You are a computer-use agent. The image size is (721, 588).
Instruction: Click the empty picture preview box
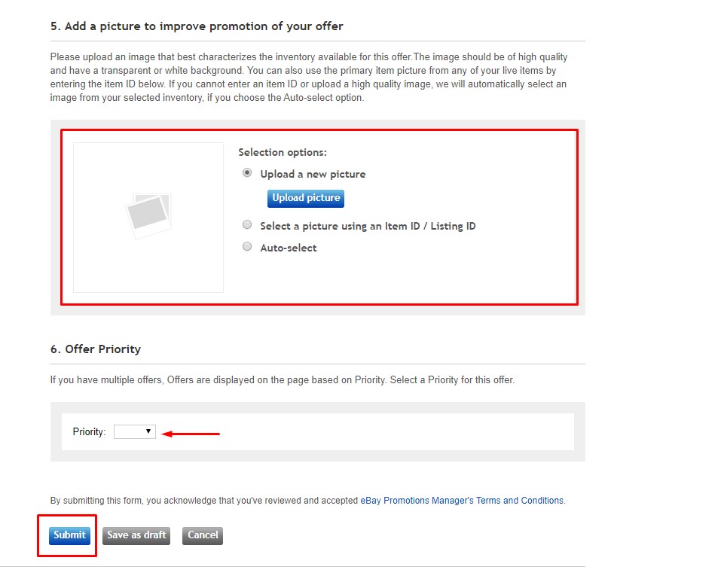[x=148, y=218]
